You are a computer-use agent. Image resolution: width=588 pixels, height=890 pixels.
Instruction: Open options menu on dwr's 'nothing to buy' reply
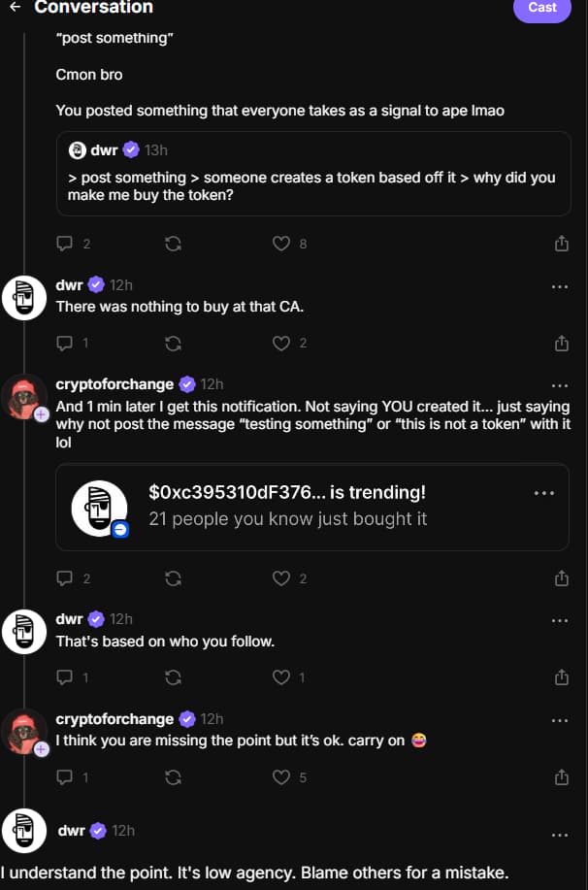[560, 286]
